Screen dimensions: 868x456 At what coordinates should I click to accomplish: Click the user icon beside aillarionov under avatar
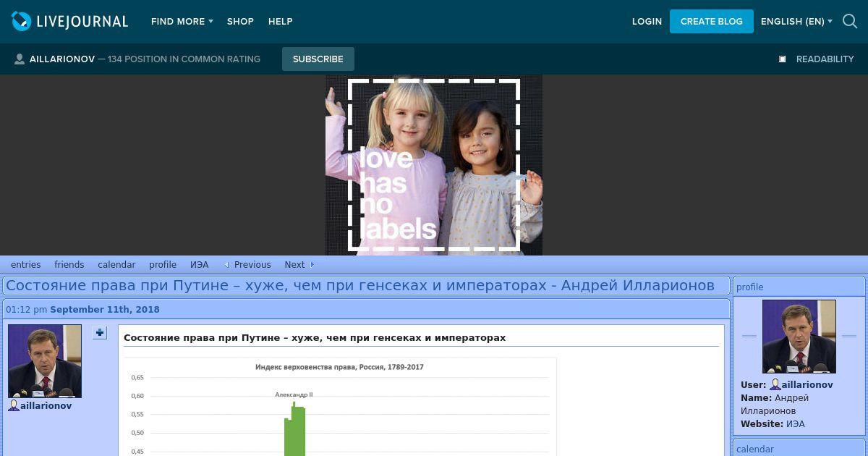coord(14,406)
